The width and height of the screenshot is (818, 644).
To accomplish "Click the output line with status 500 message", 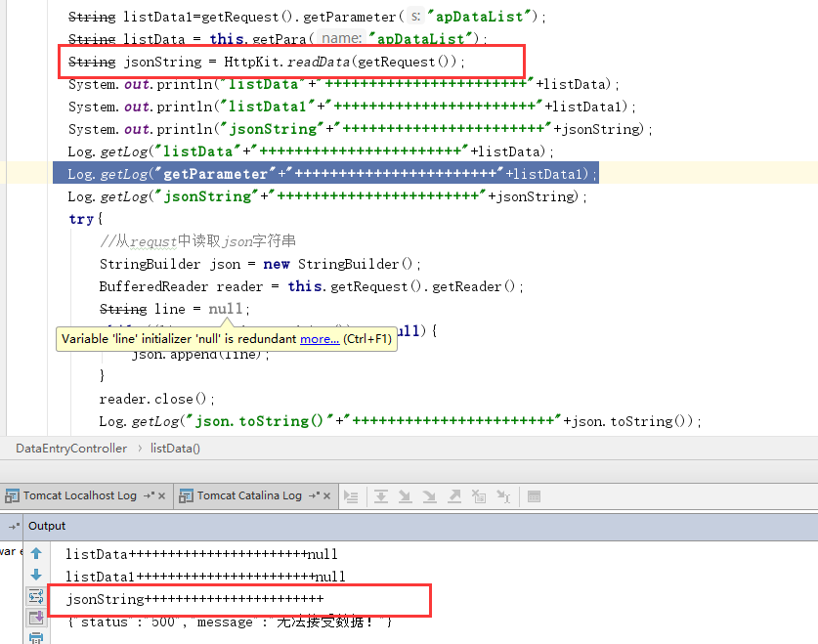I will (x=230, y=622).
